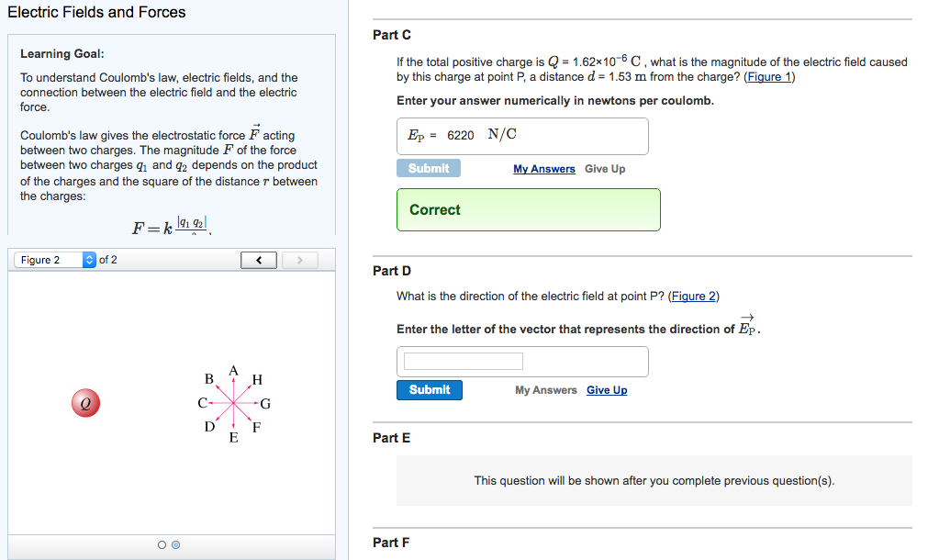928x560 pixels.
Task: Click vector label E in the figure
Action: (x=233, y=438)
